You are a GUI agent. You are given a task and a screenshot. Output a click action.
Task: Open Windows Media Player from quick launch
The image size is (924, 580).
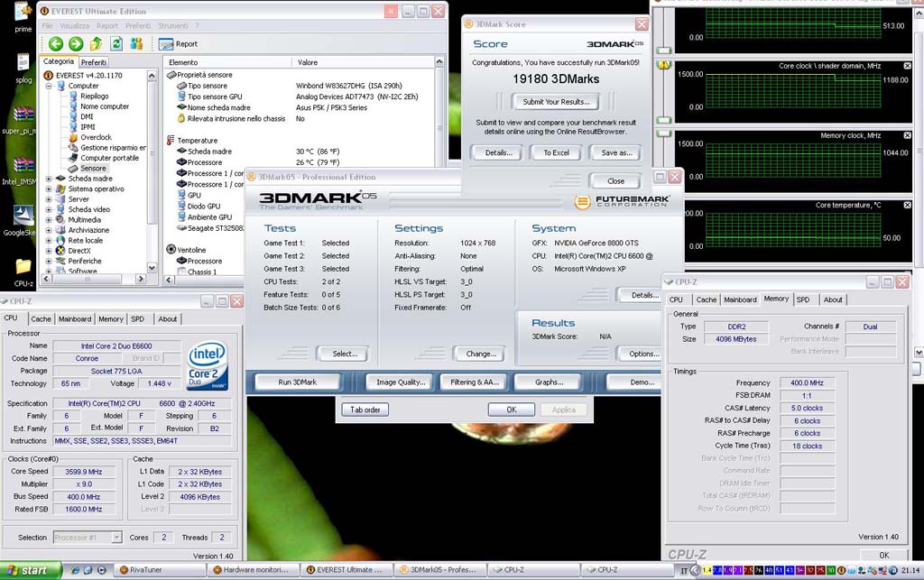click(x=101, y=570)
